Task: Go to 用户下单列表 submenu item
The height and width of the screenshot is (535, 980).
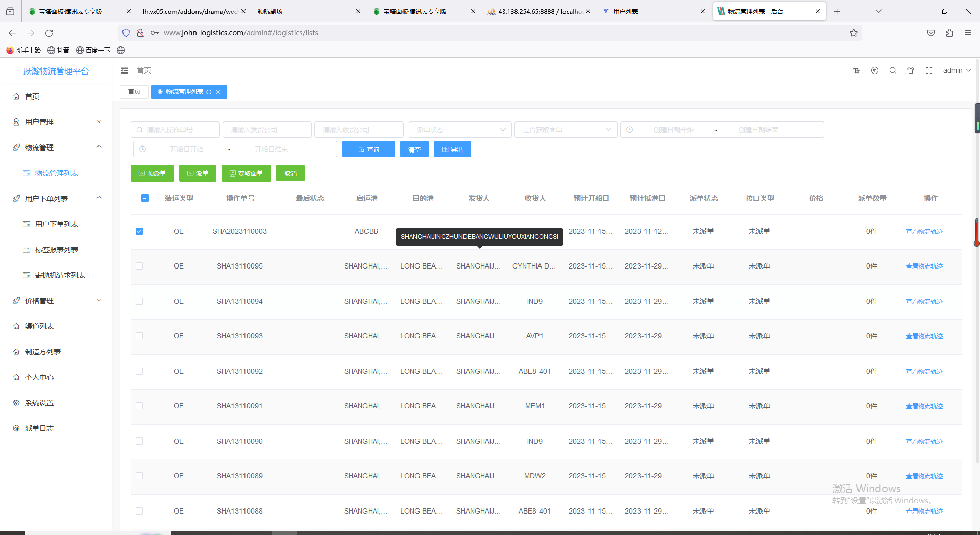Action: [56, 224]
